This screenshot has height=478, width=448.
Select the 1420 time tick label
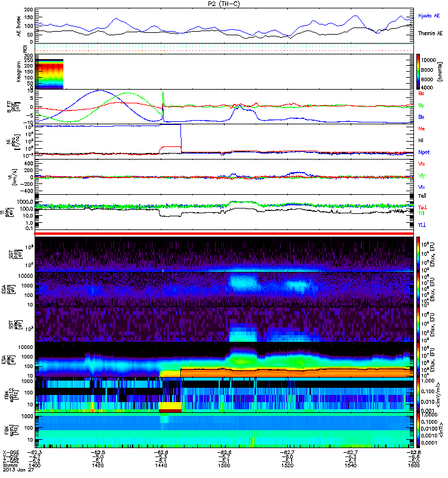coord(97,465)
